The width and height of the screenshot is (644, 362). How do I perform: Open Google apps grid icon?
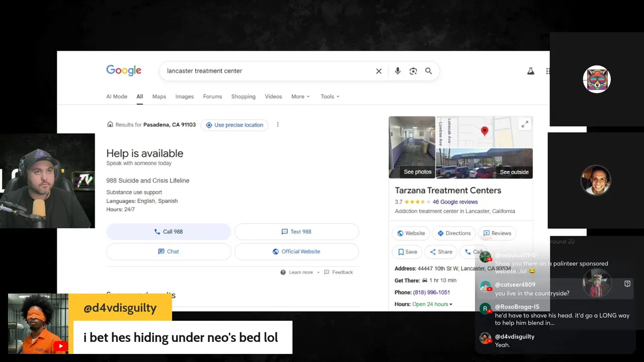(x=547, y=71)
